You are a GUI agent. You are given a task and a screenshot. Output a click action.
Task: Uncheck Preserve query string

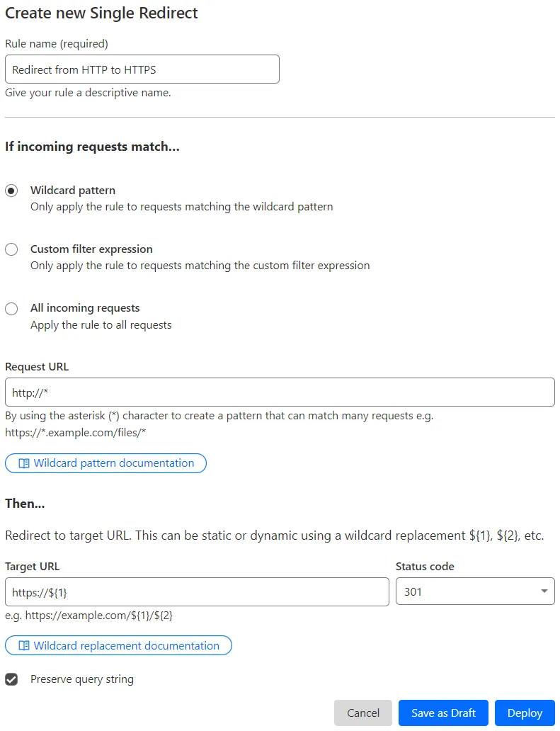tap(11, 678)
